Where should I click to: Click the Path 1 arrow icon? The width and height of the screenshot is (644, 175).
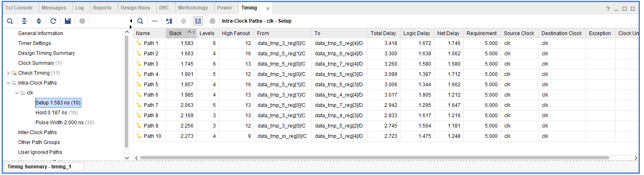coord(139,43)
